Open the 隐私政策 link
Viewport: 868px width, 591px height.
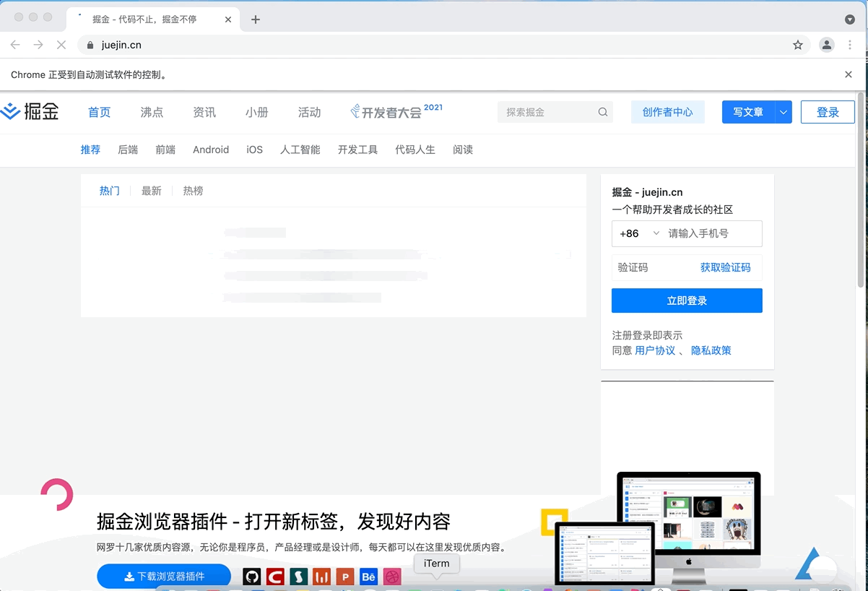(711, 350)
